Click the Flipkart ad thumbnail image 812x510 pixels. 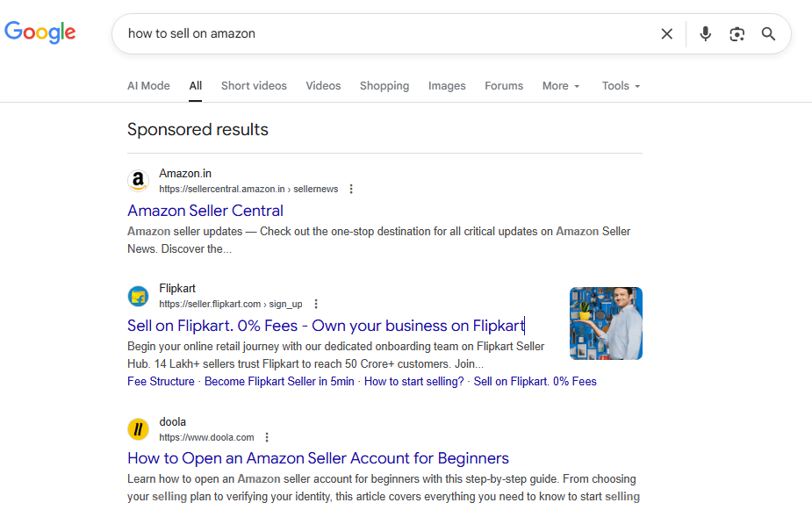[606, 323]
